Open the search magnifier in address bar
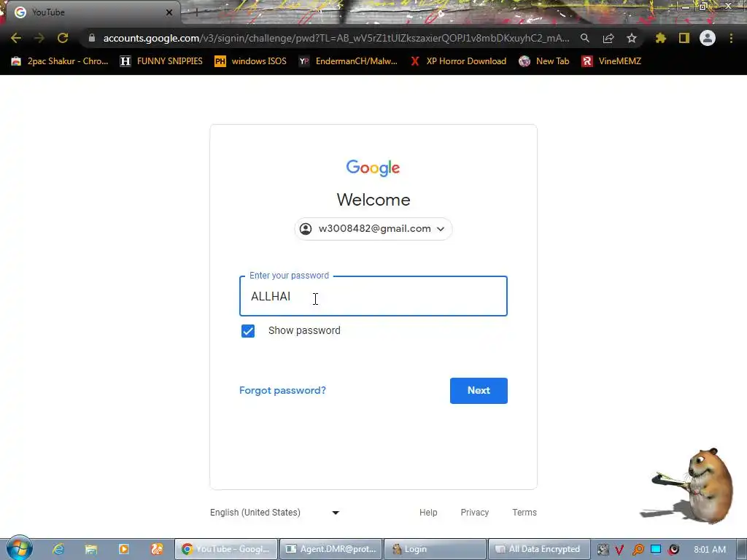 584,38
